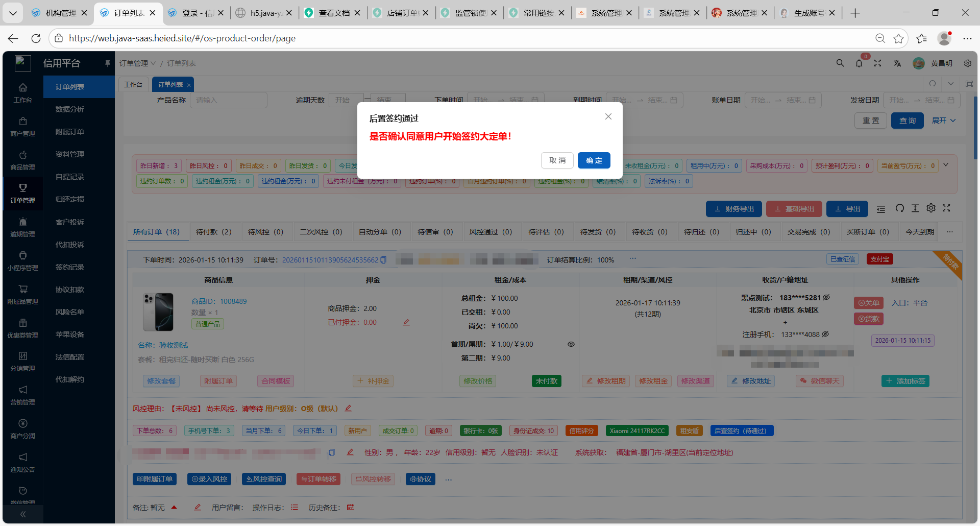Toggle fullscreen icon in top header
This screenshot has width=980, height=526.
(877, 63)
